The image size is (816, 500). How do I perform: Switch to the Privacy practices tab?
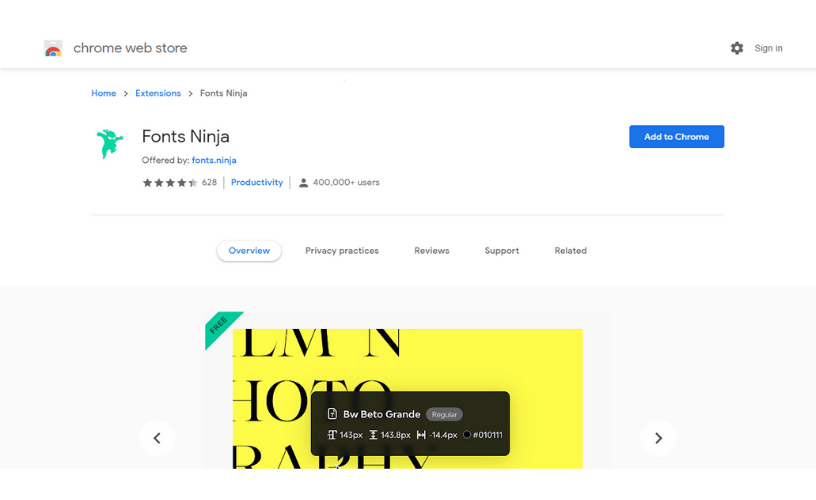coord(342,251)
